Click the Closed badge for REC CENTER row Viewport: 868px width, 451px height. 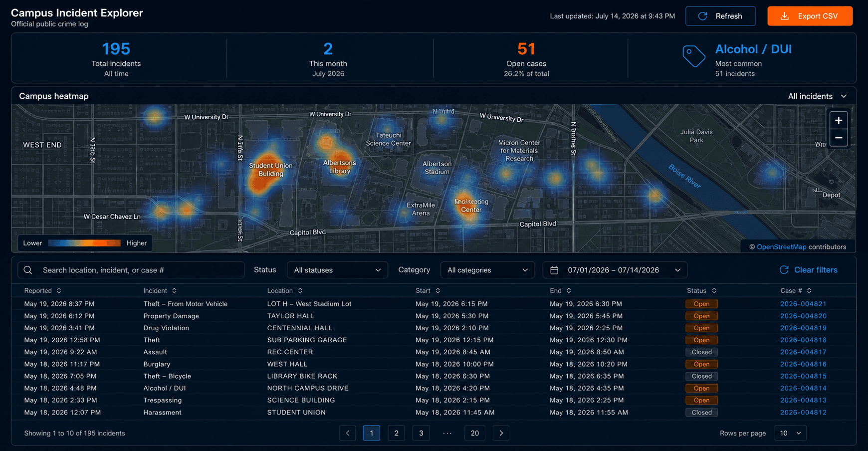click(x=701, y=352)
